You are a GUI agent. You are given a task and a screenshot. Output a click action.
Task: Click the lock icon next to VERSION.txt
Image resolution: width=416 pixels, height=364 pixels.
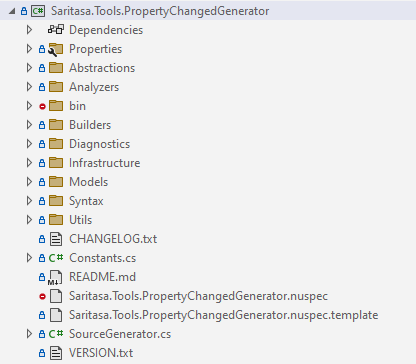pyautogui.click(x=42, y=353)
